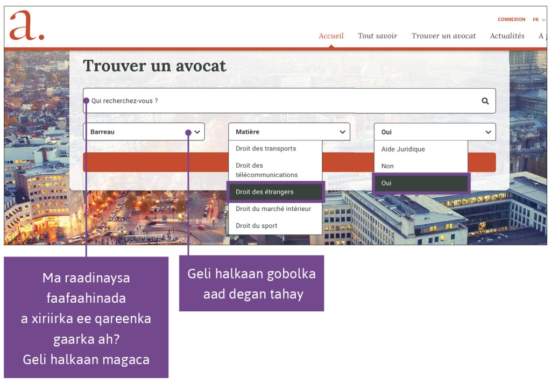
Task: Click the CONNEXION link
Action: tap(511, 19)
